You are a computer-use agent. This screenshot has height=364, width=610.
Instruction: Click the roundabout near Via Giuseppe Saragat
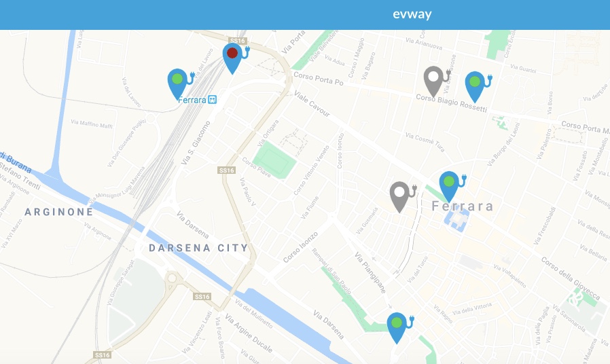[172, 278]
